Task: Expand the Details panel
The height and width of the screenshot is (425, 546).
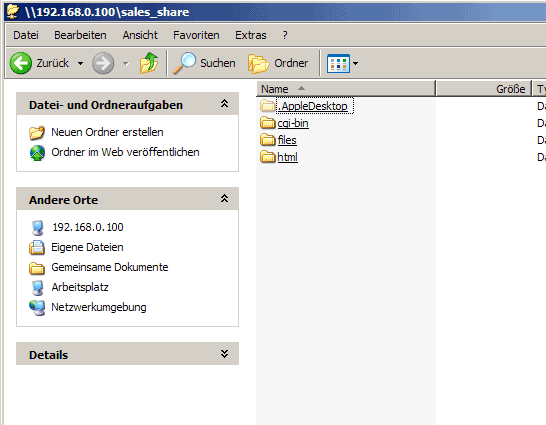Action: (x=225, y=354)
